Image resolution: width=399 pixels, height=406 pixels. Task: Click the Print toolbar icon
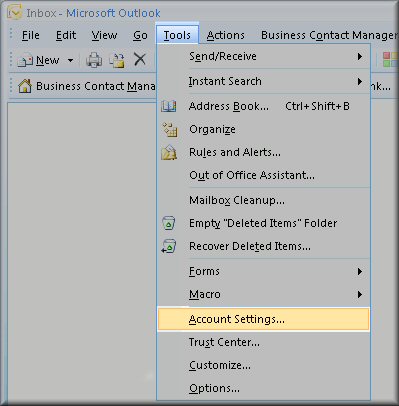coord(94,60)
